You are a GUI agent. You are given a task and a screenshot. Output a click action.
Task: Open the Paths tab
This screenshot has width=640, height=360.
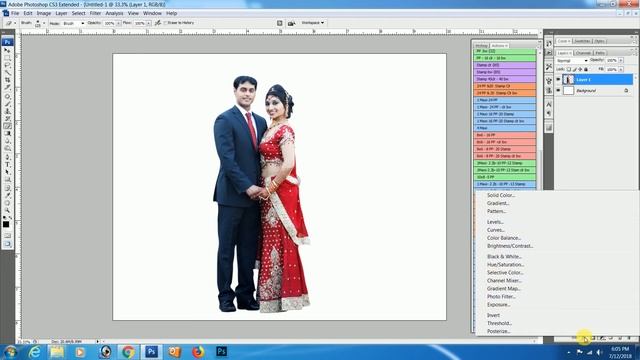[600, 53]
